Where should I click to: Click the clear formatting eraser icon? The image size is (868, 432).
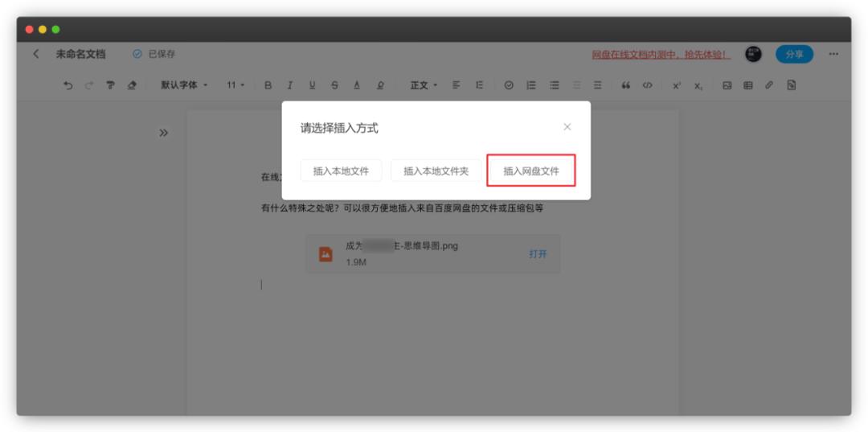[132, 85]
